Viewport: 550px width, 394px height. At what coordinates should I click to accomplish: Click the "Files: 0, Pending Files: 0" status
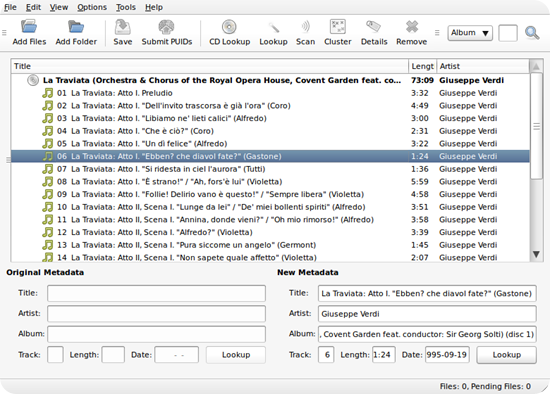[485, 386]
